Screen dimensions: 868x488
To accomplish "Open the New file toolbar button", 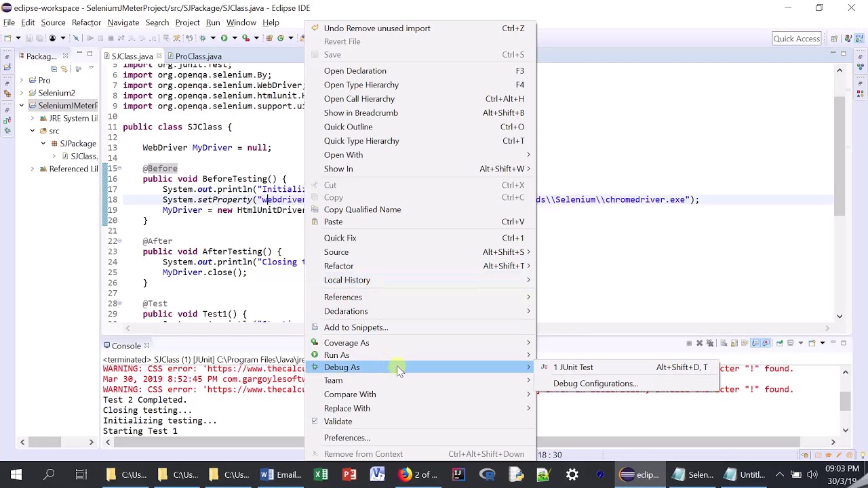I will click(7, 38).
